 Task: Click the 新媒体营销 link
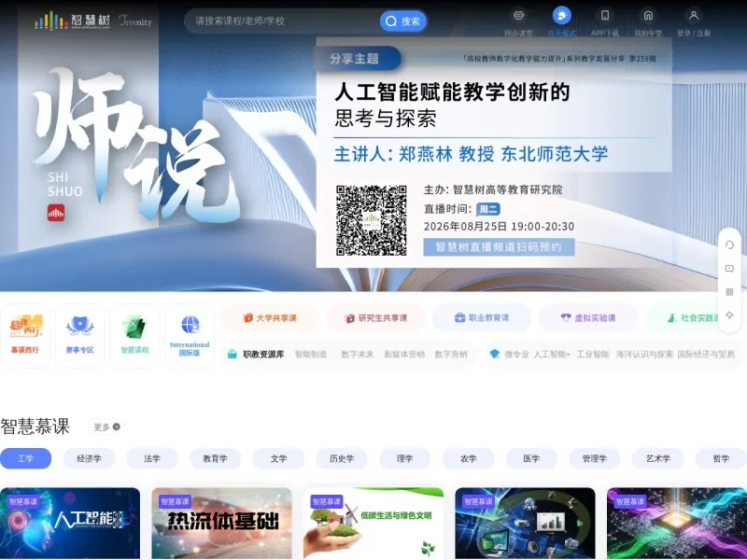pyautogui.click(x=404, y=355)
